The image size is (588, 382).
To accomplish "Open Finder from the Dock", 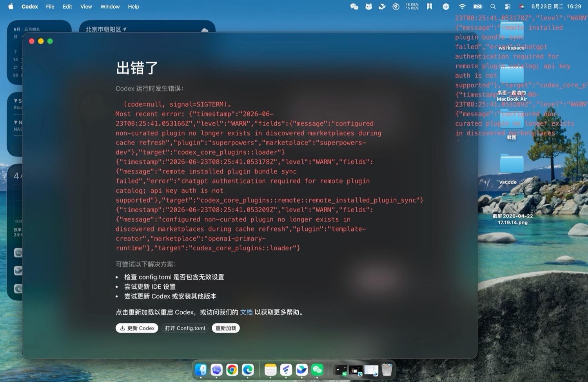I will (x=201, y=369).
